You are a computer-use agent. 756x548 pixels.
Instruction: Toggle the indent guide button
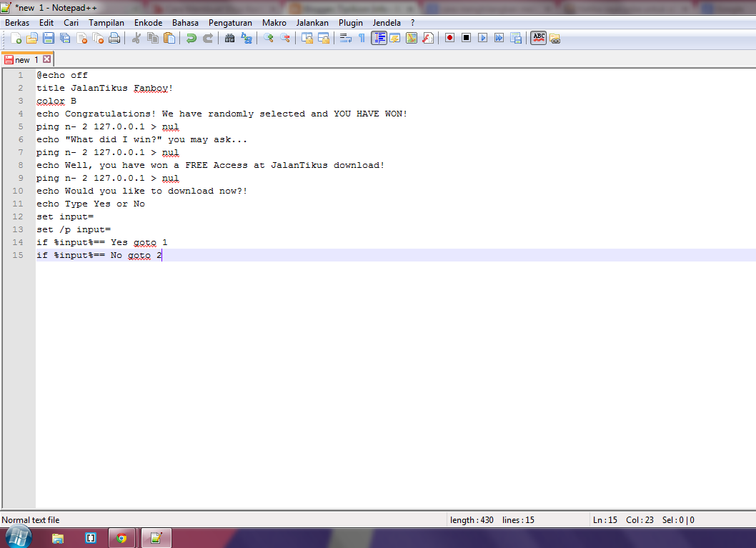click(x=379, y=38)
